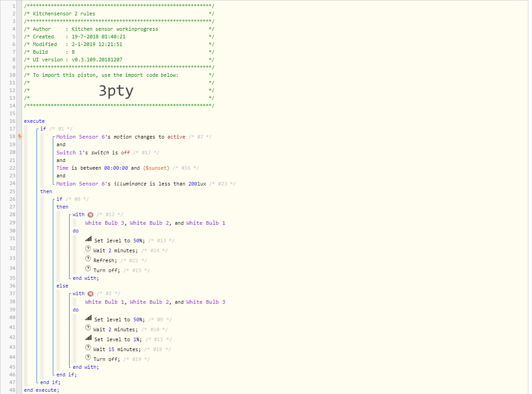532x394 pixels.
Task: Click the 'Refresh;' task #22
Action: (105, 260)
